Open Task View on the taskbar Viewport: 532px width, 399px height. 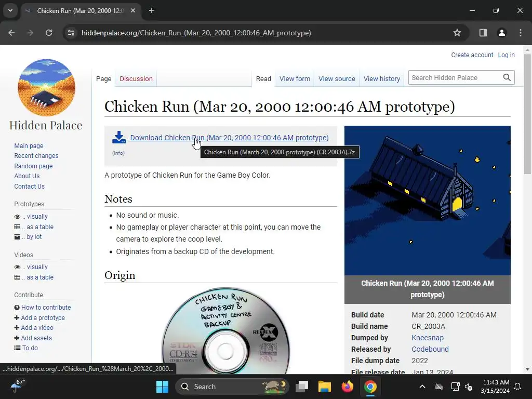(302, 387)
